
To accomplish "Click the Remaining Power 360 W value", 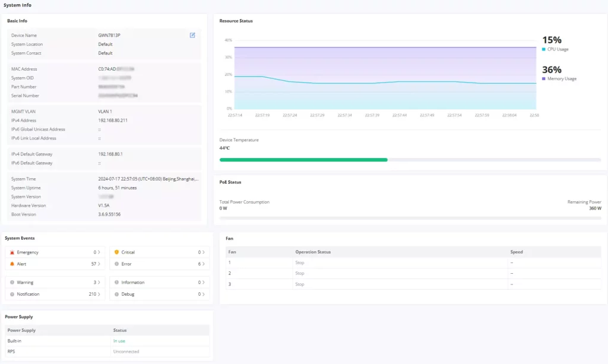I will tap(595, 208).
